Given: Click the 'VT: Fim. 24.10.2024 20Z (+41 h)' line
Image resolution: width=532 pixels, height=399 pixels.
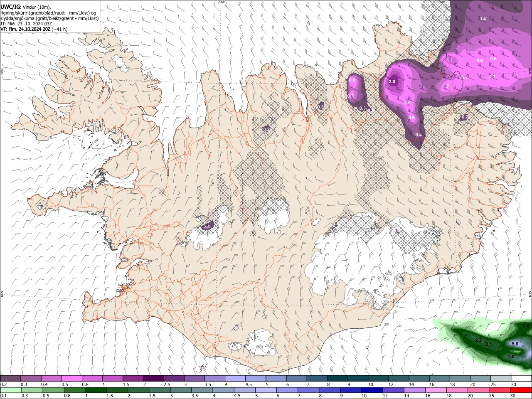Looking at the screenshot, I should tap(34, 29).
